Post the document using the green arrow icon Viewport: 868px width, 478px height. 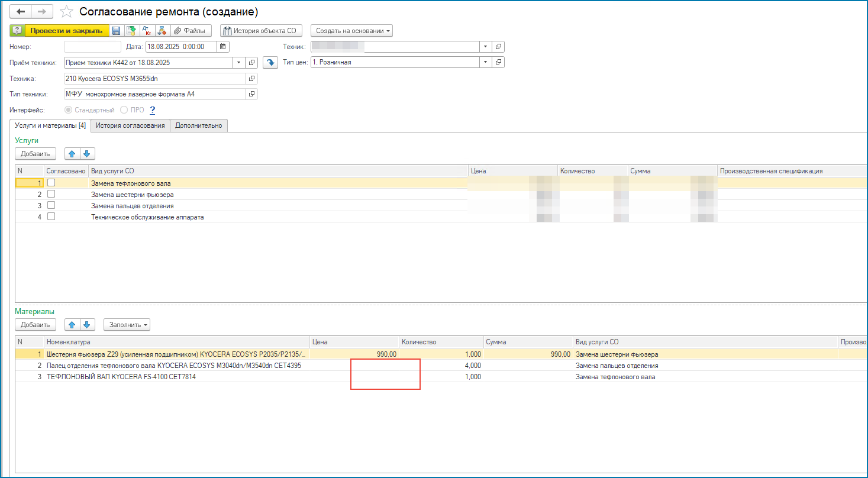[131, 31]
